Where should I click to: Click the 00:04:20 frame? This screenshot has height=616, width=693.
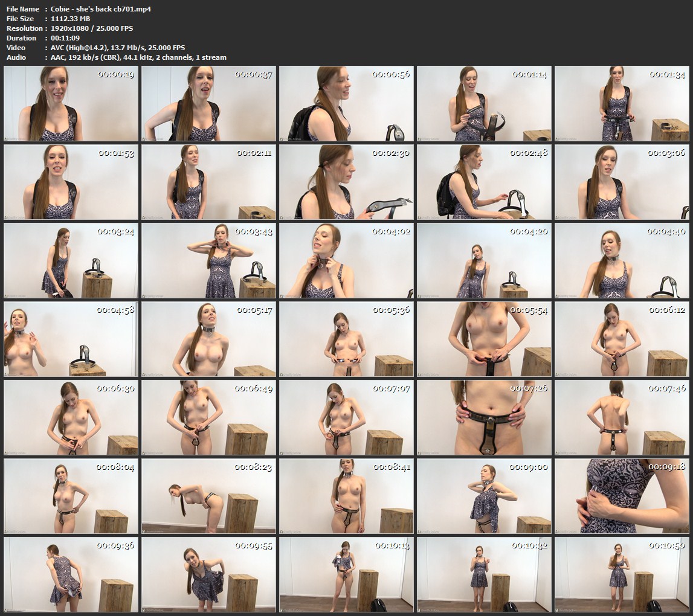(x=485, y=261)
